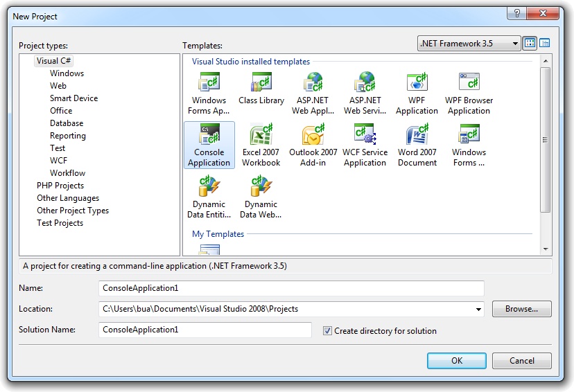The width and height of the screenshot is (574, 392).
Task: Select Web project type
Action: tap(58, 86)
